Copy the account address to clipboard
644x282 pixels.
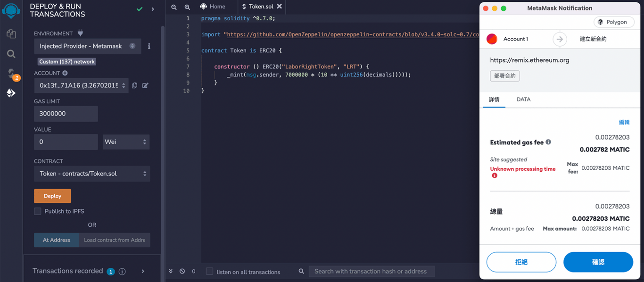pyautogui.click(x=135, y=85)
